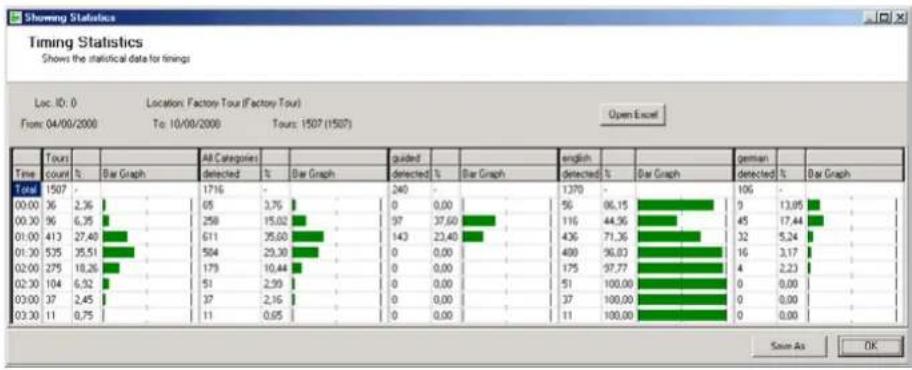912x370 pixels.
Task: Select the Total row header
Action: click(27, 189)
